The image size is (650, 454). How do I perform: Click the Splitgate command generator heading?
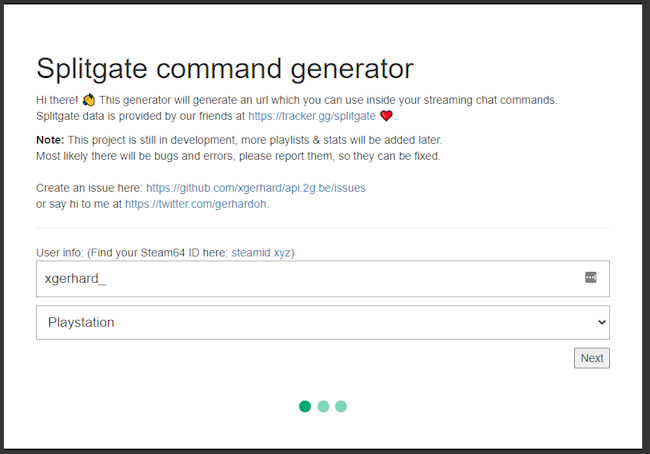point(225,69)
